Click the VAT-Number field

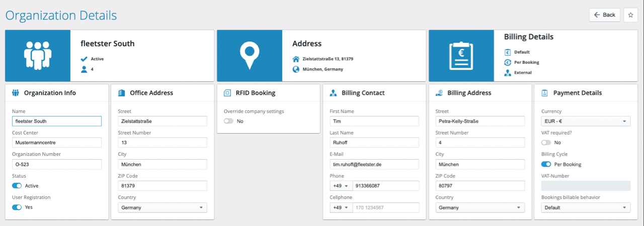[586, 186]
